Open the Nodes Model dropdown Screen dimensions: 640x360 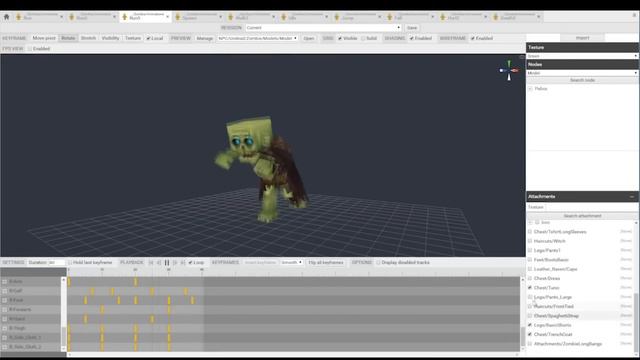pyautogui.click(x=582, y=73)
